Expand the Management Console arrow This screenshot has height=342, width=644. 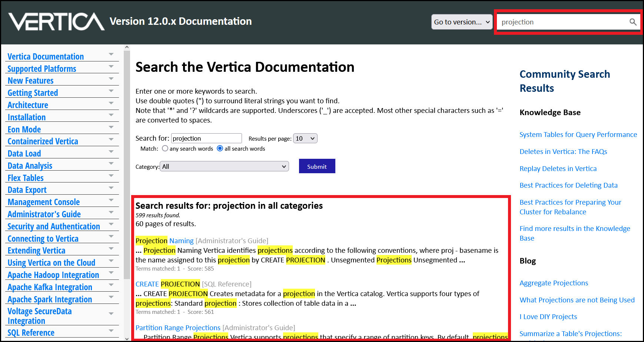[111, 200]
